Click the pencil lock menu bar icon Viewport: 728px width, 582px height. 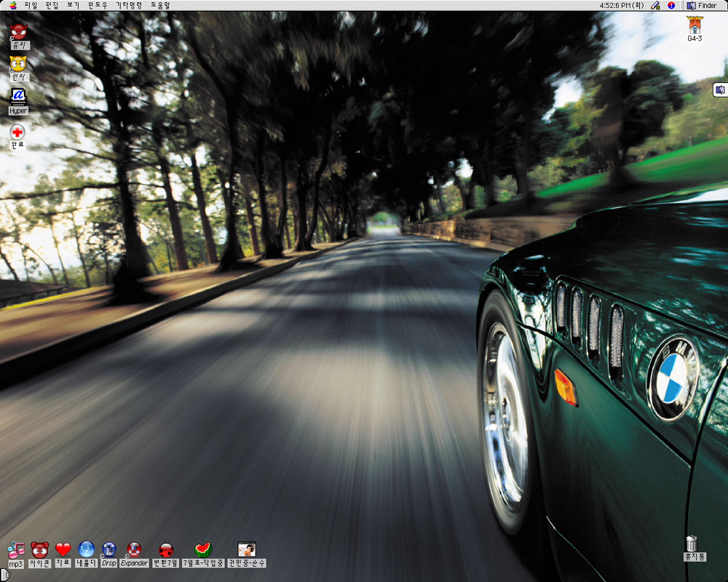click(x=656, y=5)
